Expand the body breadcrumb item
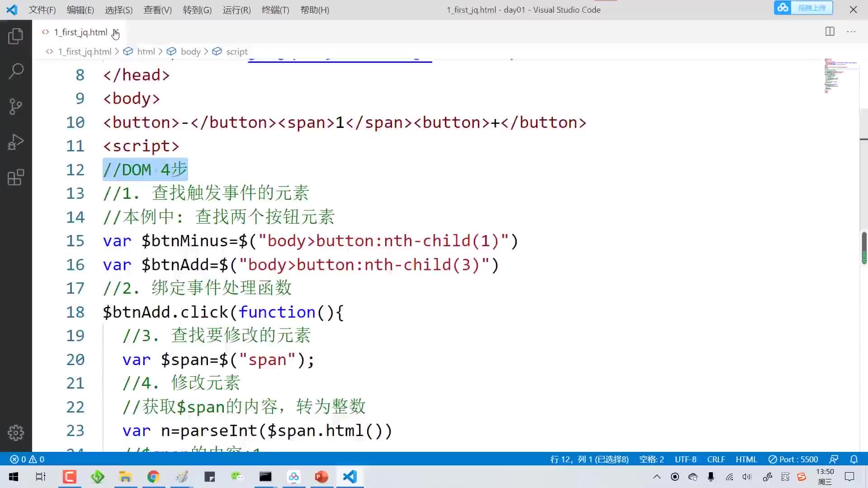868x488 pixels. [190, 52]
